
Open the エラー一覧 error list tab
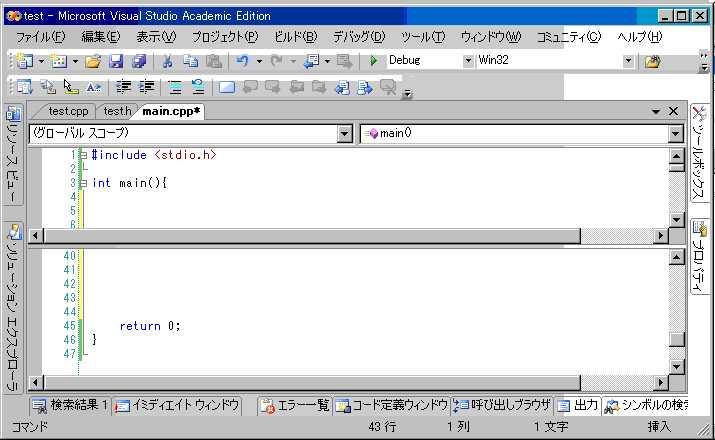[x=295, y=405]
